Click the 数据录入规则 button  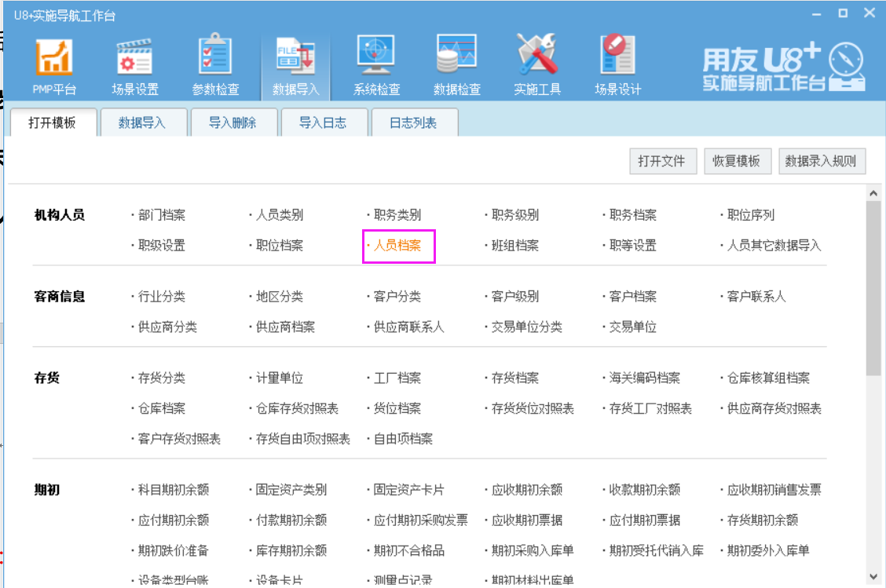click(x=821, y=162)
